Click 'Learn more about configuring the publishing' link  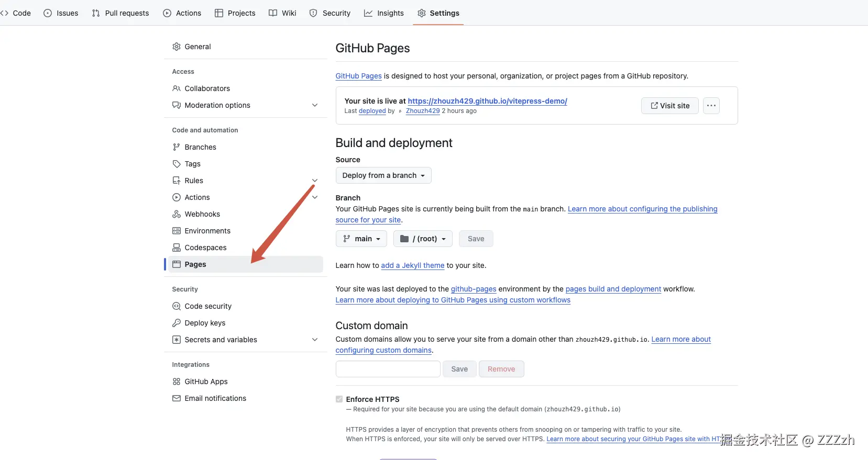click(x=643, y=209)
